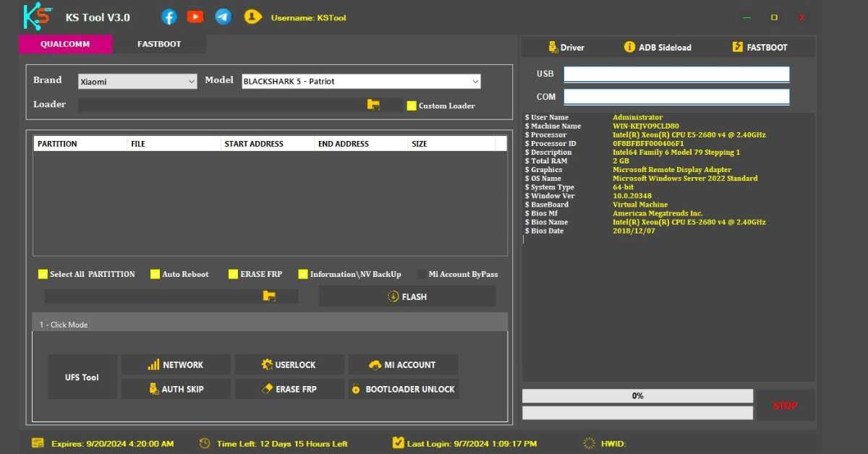Click the folder icon in the Loader row

[374, 105]
